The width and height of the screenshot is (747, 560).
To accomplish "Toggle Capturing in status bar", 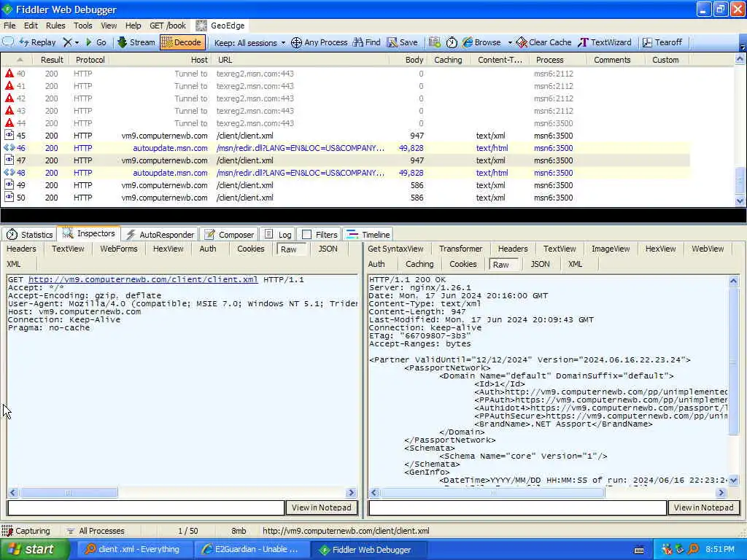I will click(26, 531).
